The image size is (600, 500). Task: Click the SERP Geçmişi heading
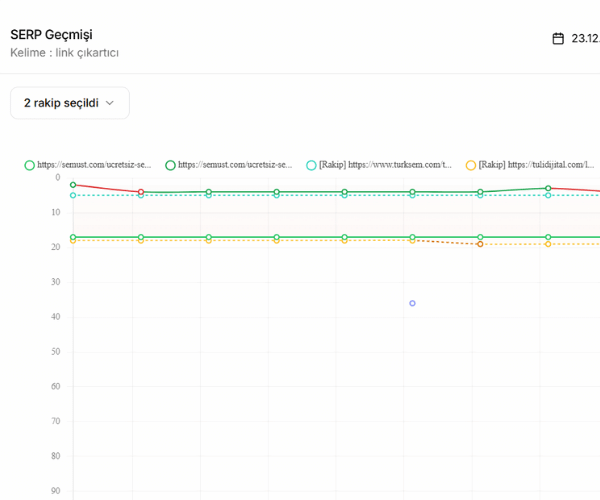(x=51, y=34)
